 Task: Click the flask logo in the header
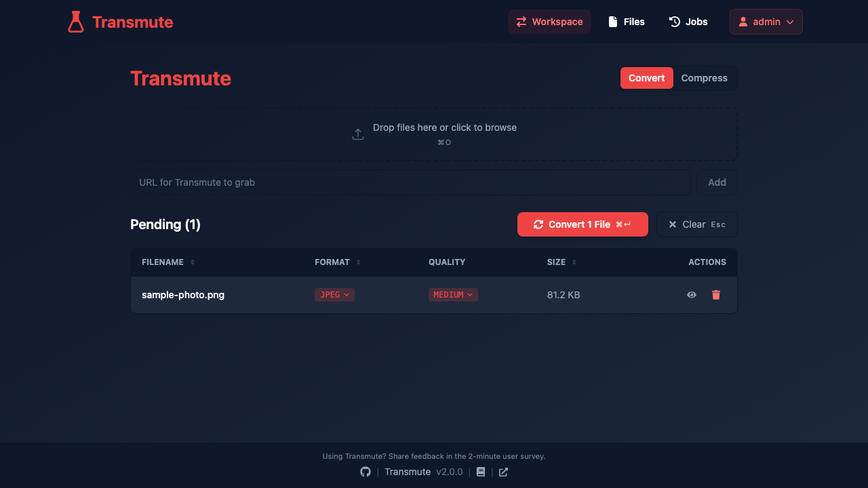pyautogui.click(x=76, y=22)
